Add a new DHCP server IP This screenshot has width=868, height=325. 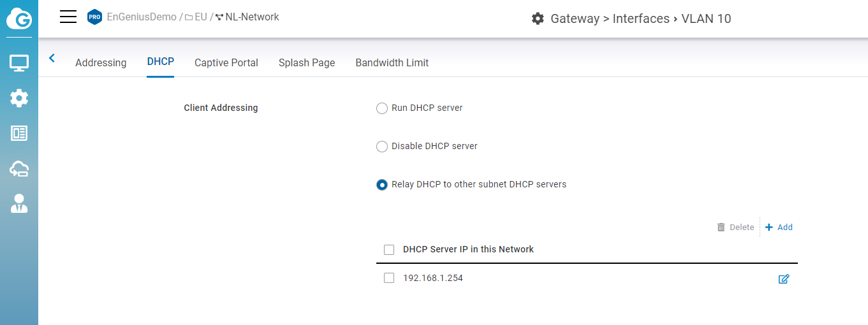click(779, 227)
